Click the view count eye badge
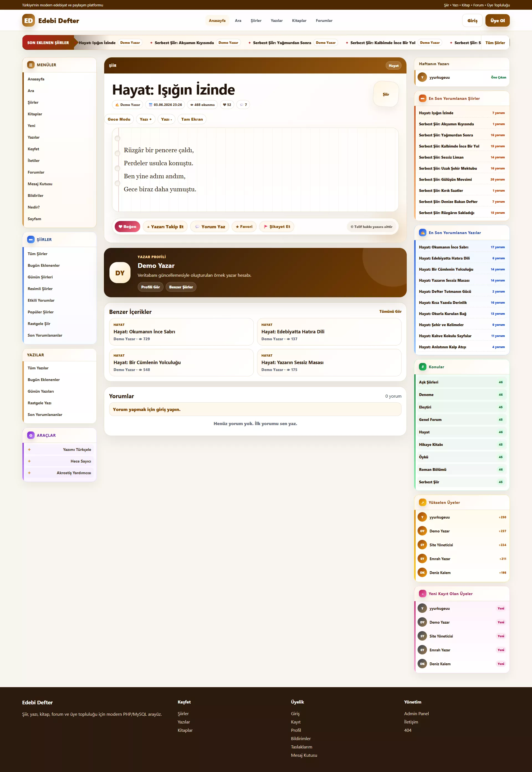This screenshot has width=532, height=772. pyautogui.click(x=202, y=105)
